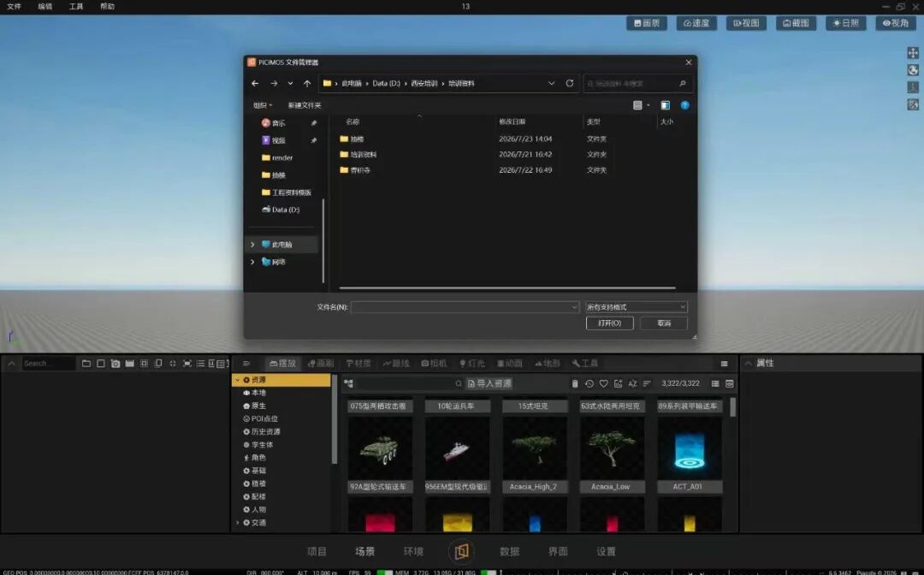Click the asset grid vertical scrollbar
924x575 pixels.
point(733,407)
